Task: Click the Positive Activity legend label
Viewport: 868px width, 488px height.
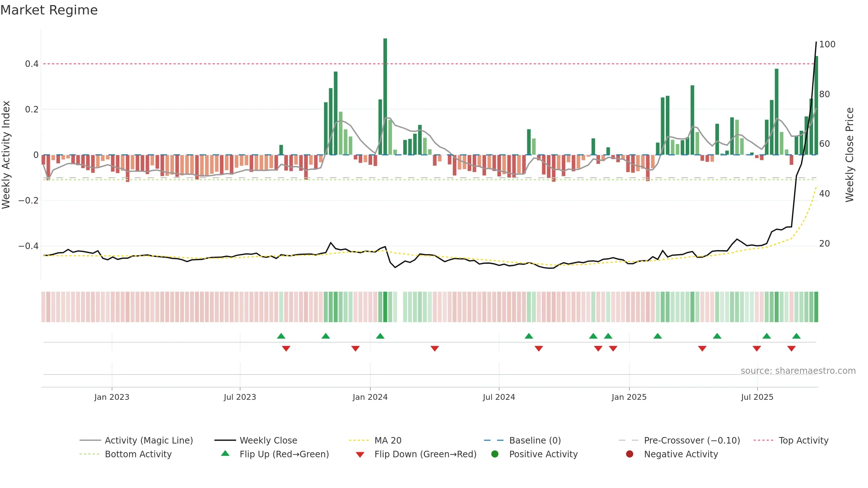Action: pyautogui.click(x=543, y=454)
